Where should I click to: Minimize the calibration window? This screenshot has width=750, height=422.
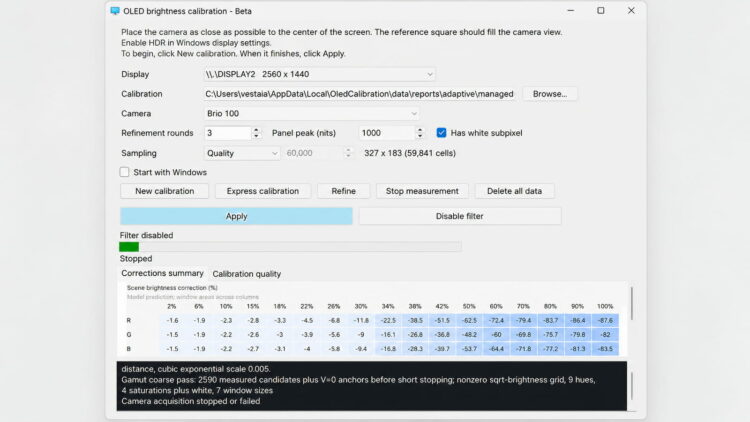(x=571, y=11)
